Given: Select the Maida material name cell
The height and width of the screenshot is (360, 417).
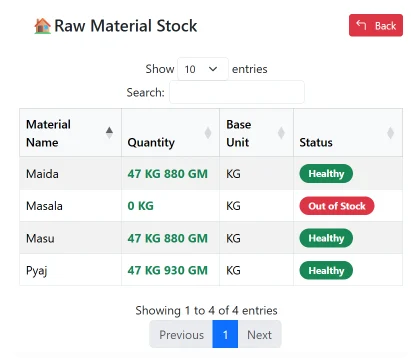Looking at the screenshot, I should (70, 174).
